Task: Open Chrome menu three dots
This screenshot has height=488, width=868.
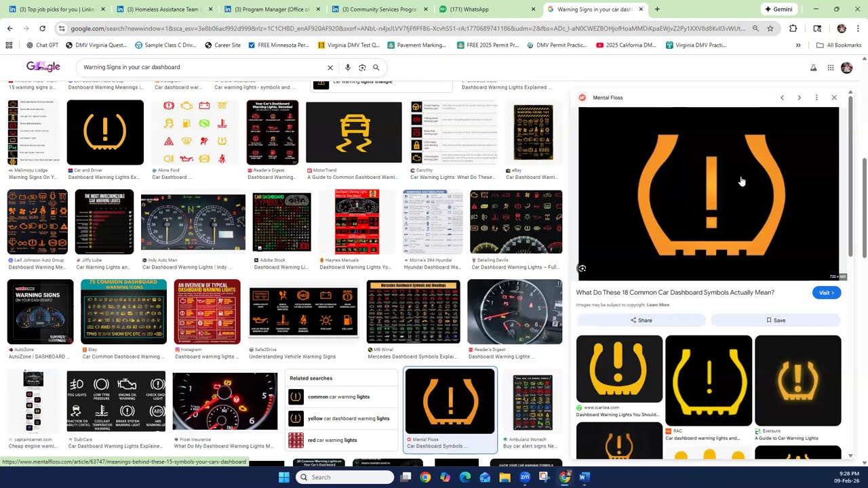Action: coord(858,28)
